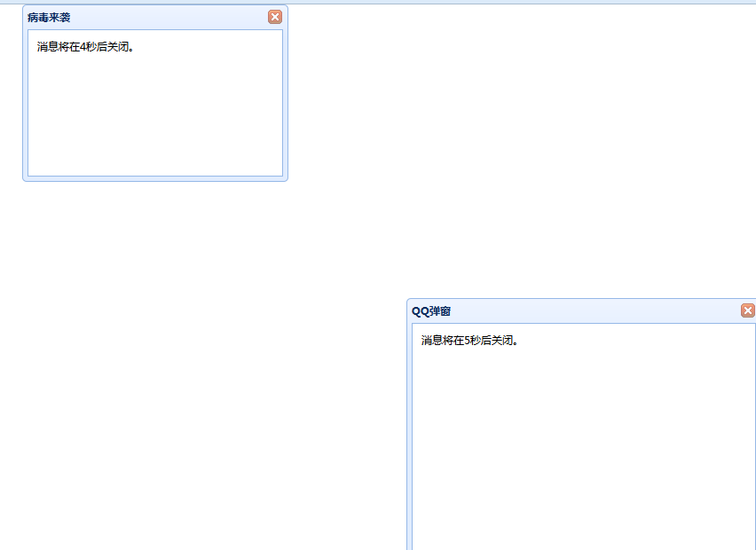The width and height of the screenshot is (756, 550).
Task: Close the 病毒来袭 popup window
Action: click(x=275, y=17)
